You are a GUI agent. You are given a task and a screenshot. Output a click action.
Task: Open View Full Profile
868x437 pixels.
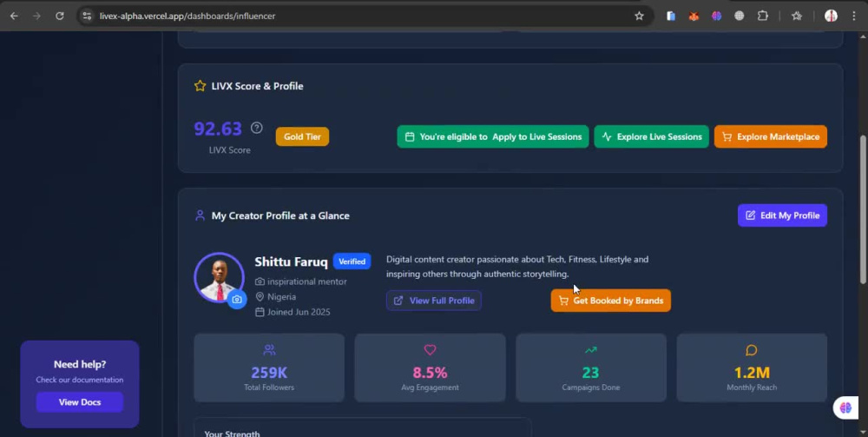[434, 301]
